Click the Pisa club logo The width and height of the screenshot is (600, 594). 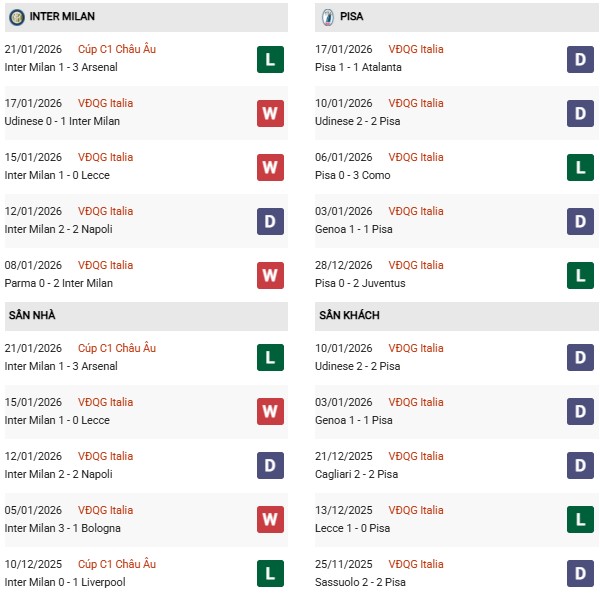pyautogui.click(x=328, y=17)
